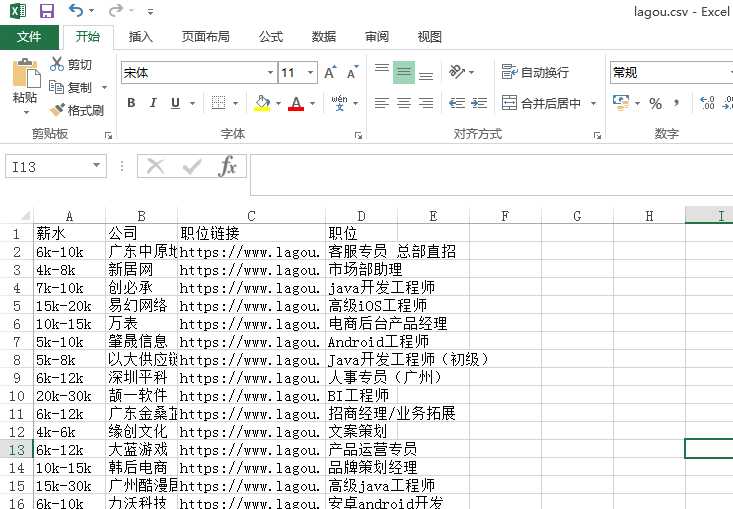Viewport: 733px width, 509px height.
Task: Switch to the 公式 ribbon tab
Action: (x=271, y=37)
